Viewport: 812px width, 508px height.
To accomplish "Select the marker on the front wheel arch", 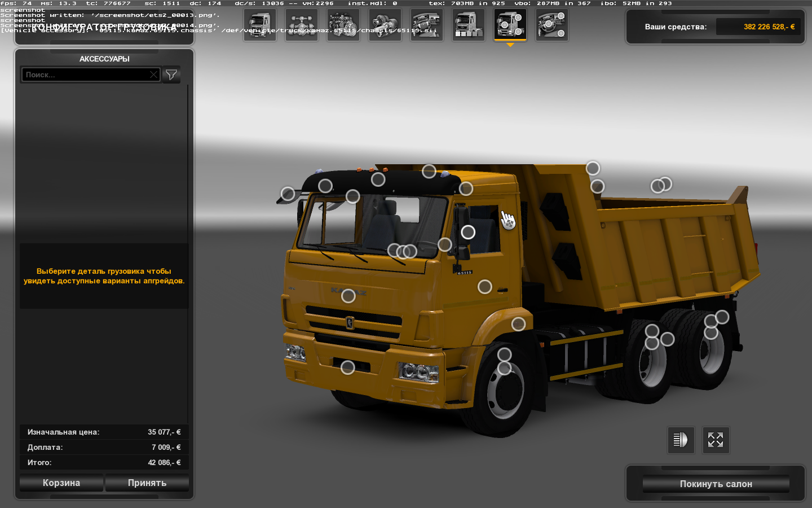I will [519, 324].
